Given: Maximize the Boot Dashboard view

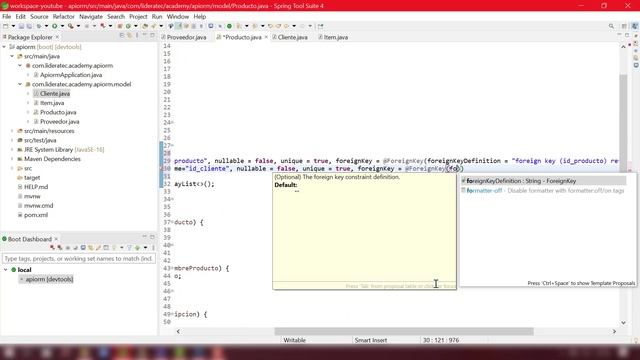Looking at the screenshot, I should [152, 237].
